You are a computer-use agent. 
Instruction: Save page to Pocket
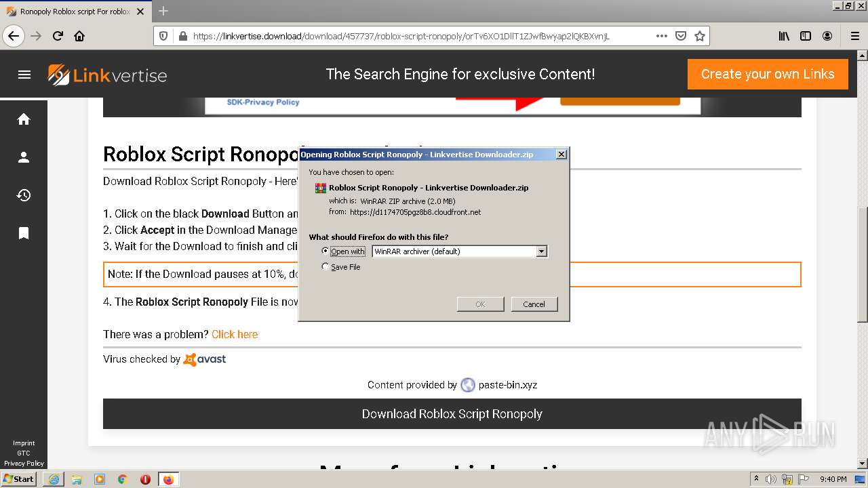pyautogui.click(x=681, y=36)
